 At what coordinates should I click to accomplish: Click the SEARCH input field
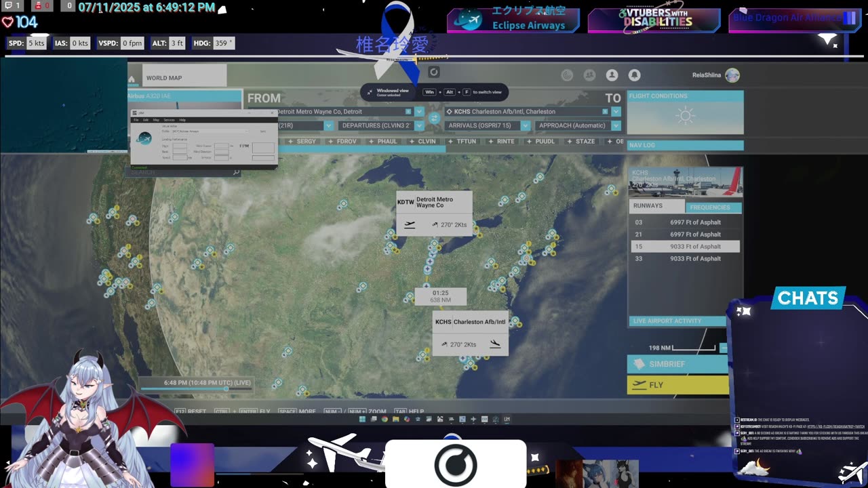(x=183, y=173)
